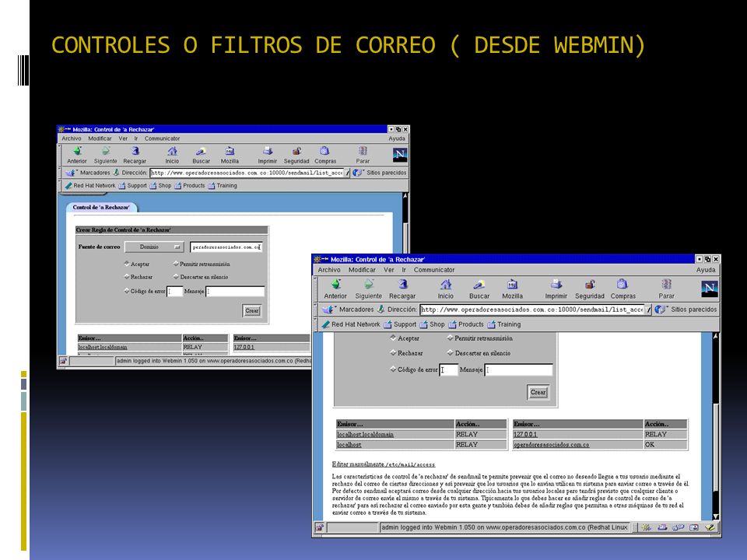747x560 pixels.
Task: Click Imprimir icon in back window
Action: (267, 151)
